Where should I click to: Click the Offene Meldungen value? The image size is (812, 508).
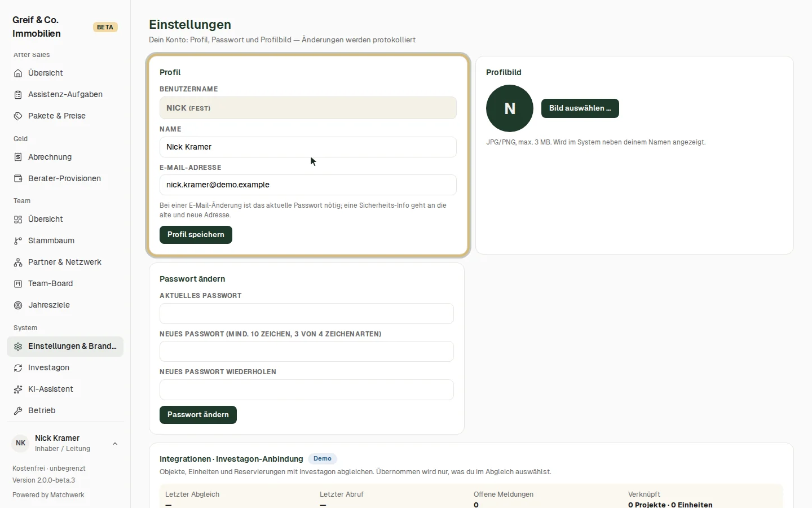click(476, 505)
